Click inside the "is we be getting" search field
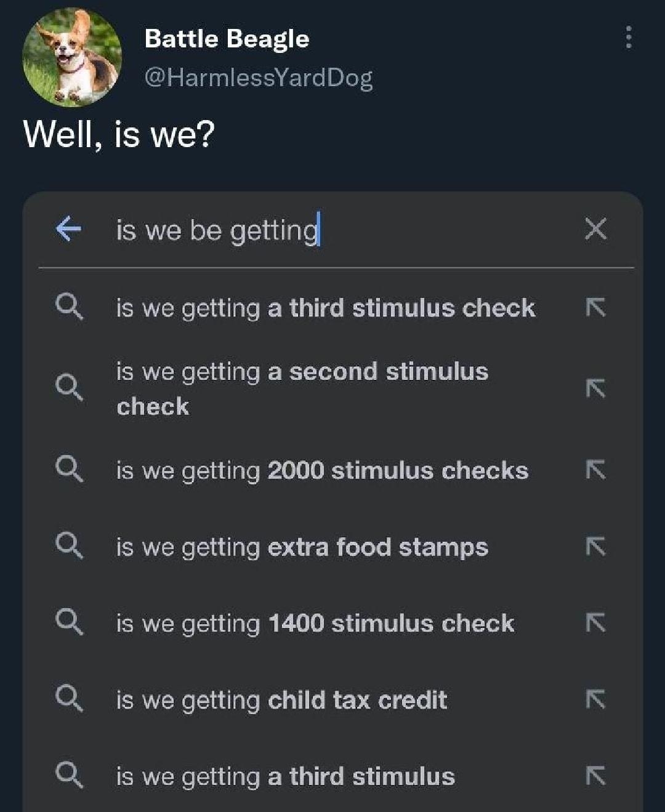This screenshot has height=812, width=665. [216, 230]
